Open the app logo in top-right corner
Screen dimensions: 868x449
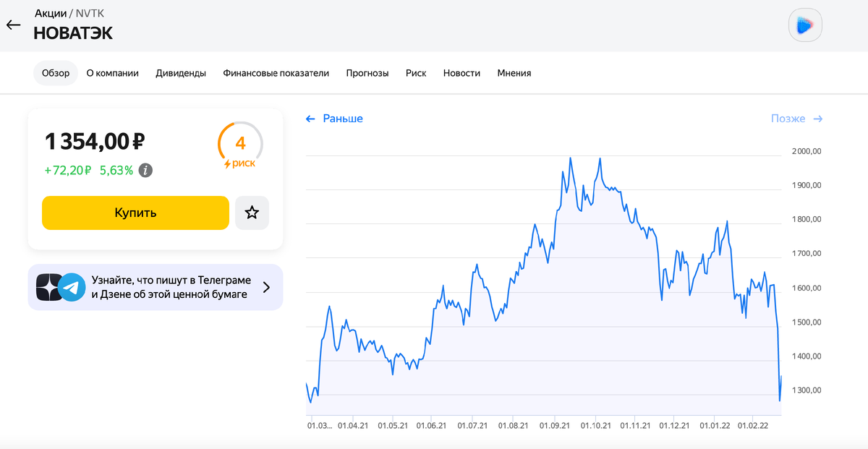[x=806, y=26]
